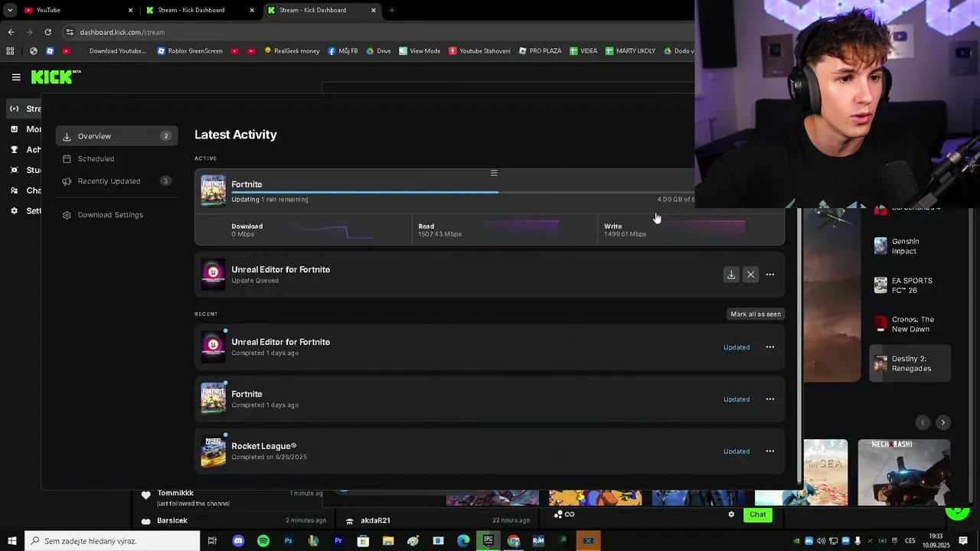Open Spotify from the taskbar
This screenshot has height=551, width=980.
coord(263,541)
